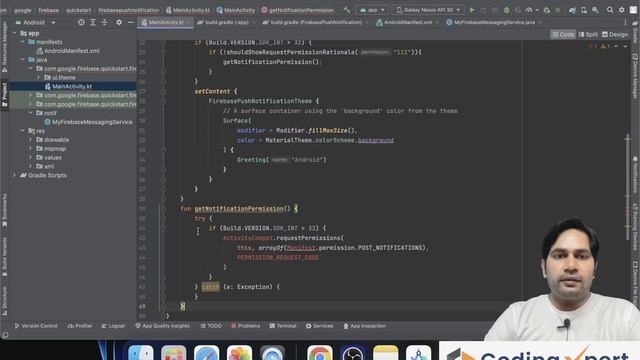Image resolution: width=640 pixels, height=360 pixels.
Task: Click the Make Project hammer icon
Action: pos(347,10)
